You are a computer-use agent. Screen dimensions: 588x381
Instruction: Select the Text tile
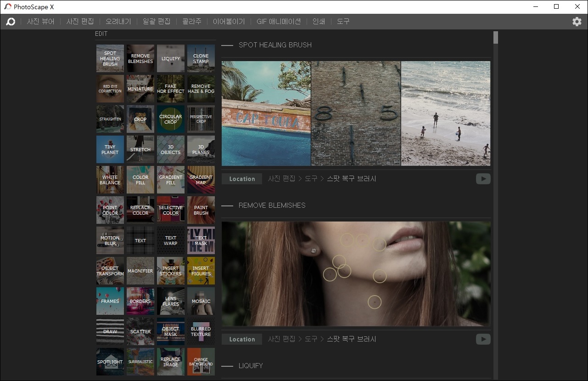(x=140, y=240)
